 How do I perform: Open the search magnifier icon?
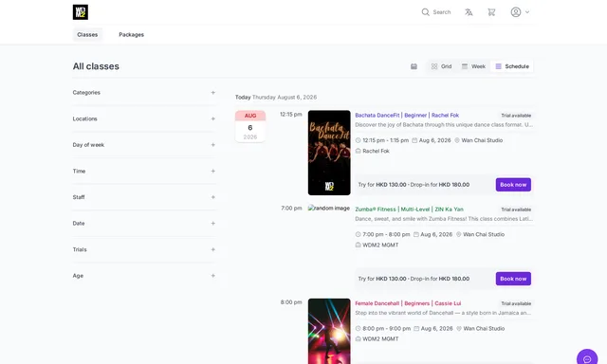[426, 12]
